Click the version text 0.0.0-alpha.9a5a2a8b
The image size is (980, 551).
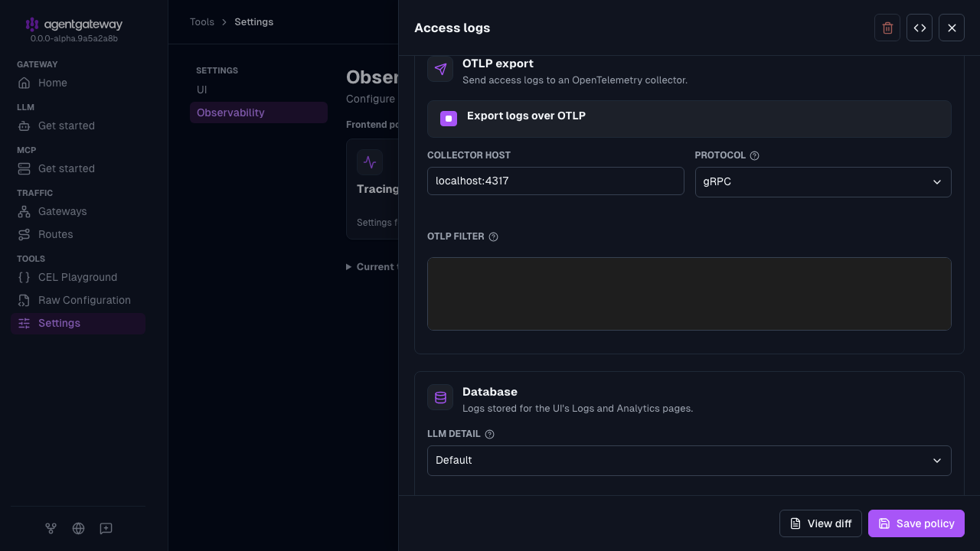74,38
